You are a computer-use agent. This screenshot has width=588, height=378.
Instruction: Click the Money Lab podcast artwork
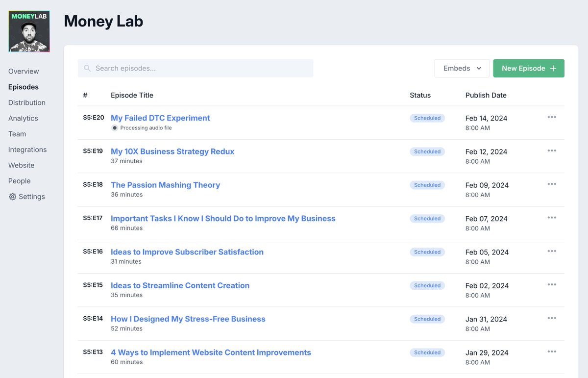click(x=29, y=31)
